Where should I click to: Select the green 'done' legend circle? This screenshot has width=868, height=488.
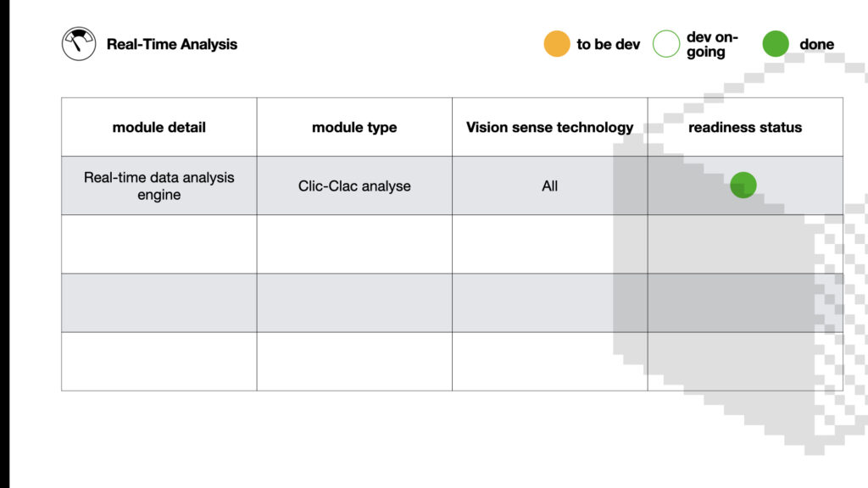[x=775, y=44]
